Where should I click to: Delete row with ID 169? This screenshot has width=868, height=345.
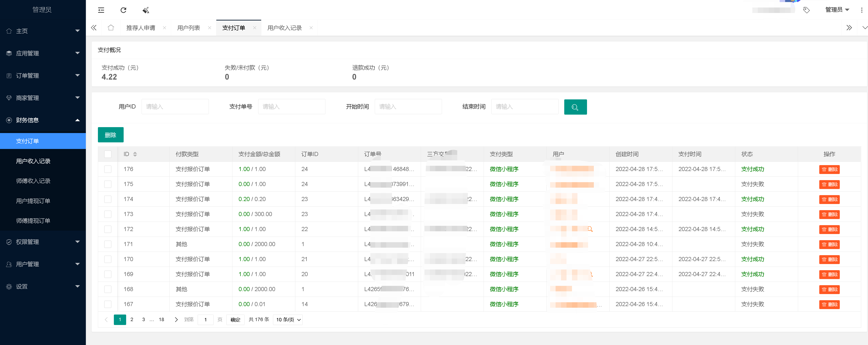(829, 274)
